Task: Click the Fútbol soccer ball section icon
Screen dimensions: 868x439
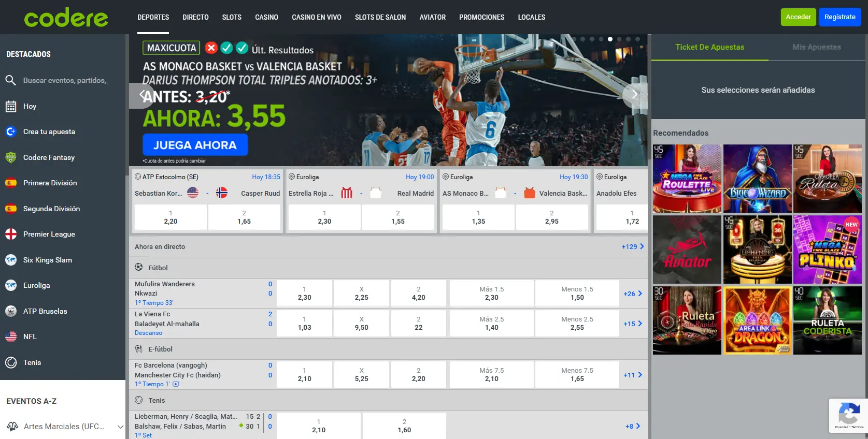Action: click(x=139, y=267)
